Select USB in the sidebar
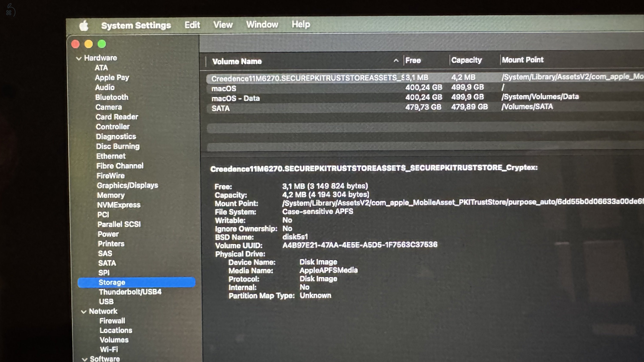 pos(106,302)
